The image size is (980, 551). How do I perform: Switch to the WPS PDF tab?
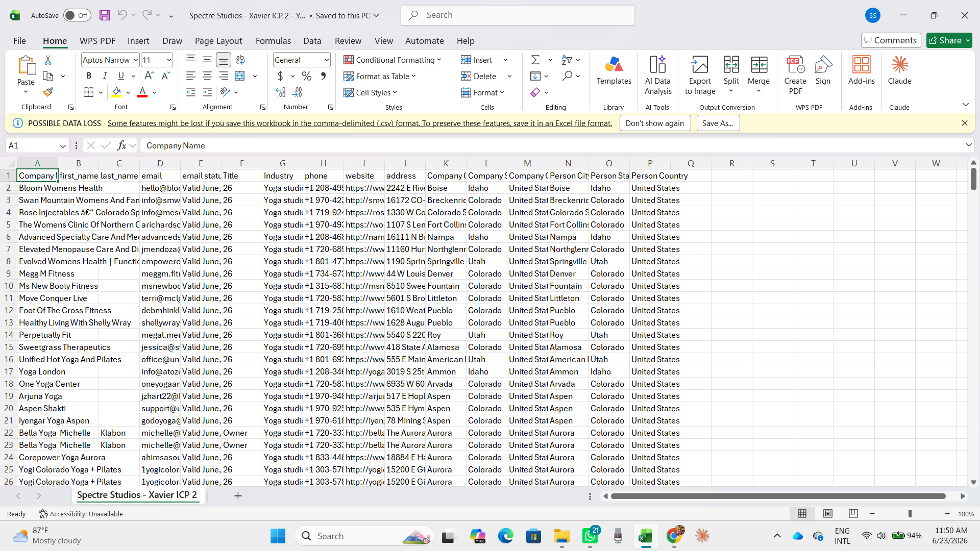tap(97, 41)
